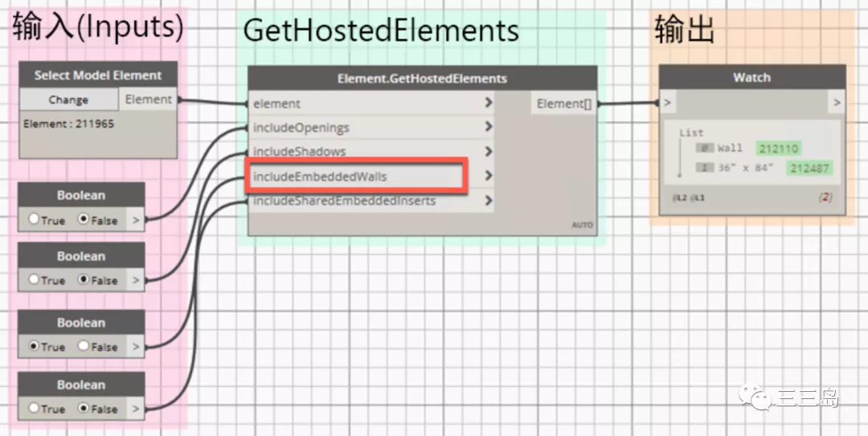Screen dimensions: 868x436
Task: Click the GetHostedElements group title
Action: [x=381, y=31]
